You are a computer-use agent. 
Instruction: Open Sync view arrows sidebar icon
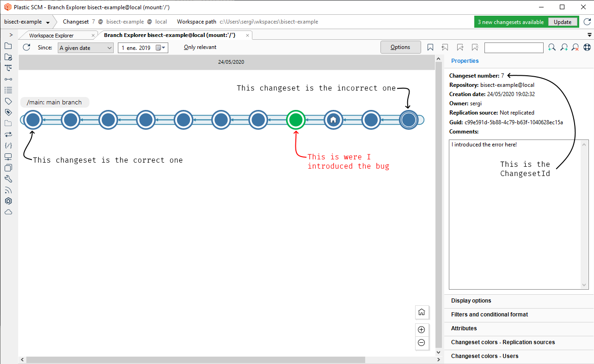[x=8, y=134]
